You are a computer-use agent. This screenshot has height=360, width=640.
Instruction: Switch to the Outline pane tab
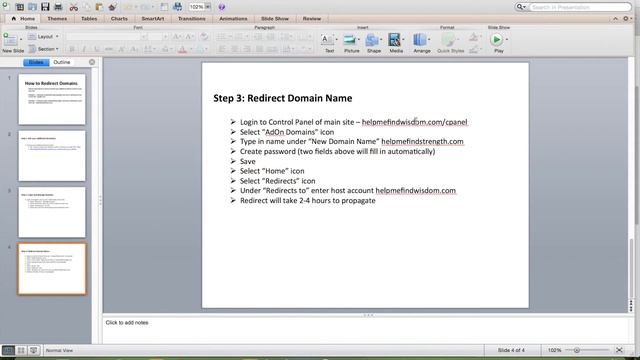(x=62, y=62)
